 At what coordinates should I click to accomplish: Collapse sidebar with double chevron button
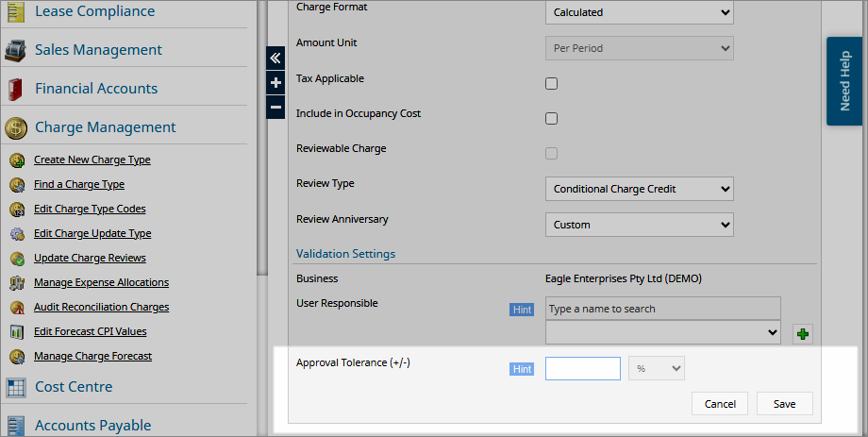275,58
